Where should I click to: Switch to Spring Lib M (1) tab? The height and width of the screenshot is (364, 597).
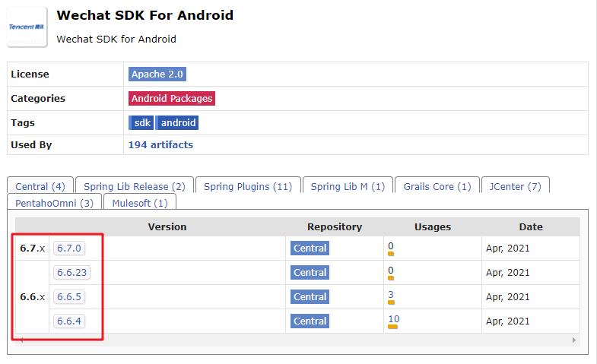tap(348, 186)
